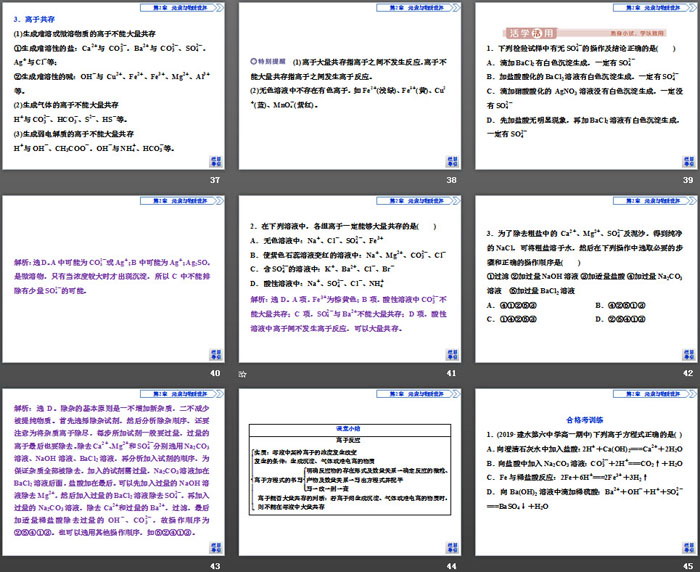Click the animation star icon under slide 41
The image size is (700, 572).
243,373
